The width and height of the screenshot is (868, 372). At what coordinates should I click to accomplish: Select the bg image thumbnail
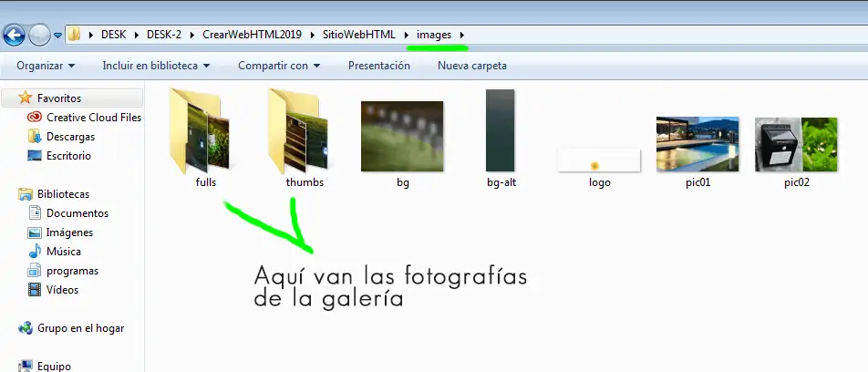pos(402,136)
